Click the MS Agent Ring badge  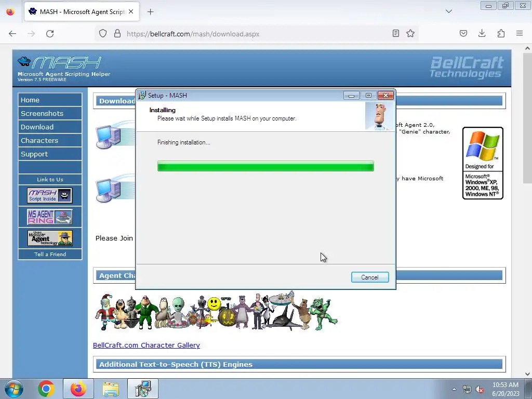(x=50, y=217)
